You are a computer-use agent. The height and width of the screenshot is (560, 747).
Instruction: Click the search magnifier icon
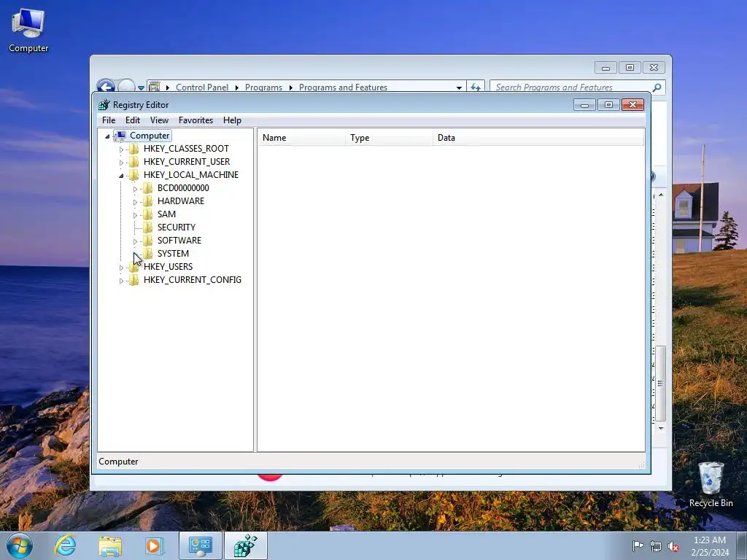(x=657, y=87)
